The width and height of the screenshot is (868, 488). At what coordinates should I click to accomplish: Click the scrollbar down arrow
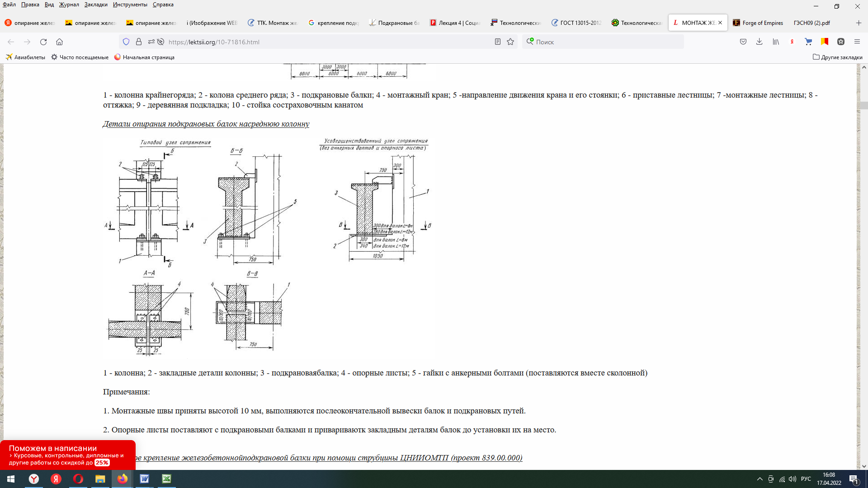coord(864,466)
